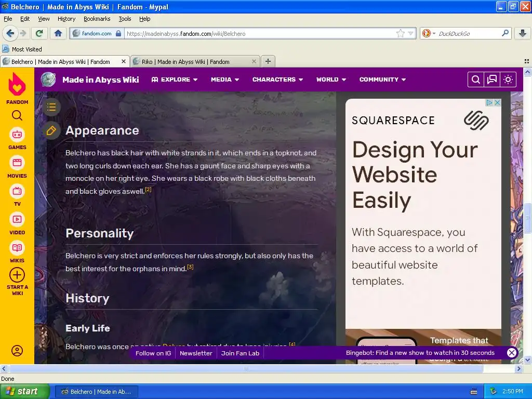The width and height of the screenshot is (532, 399).
Task: Click Follow on IG link
Action: [153, 353]
